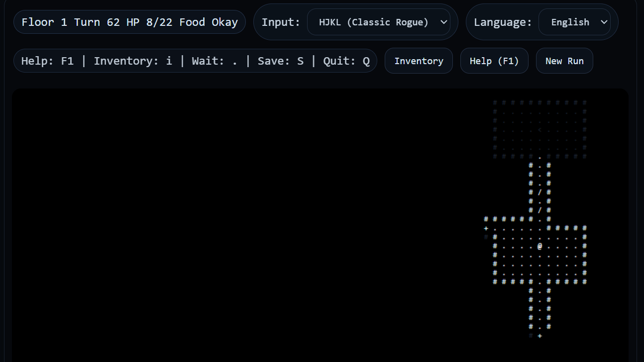Click the + door on room's left side
This screenshot has width=644, height=362.
(486, 228)
